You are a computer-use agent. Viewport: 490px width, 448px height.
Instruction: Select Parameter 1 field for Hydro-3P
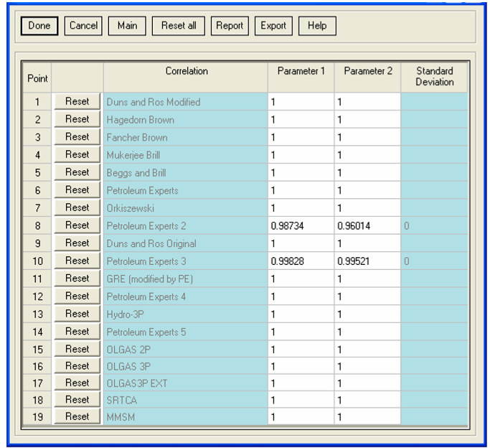tap(301, 314)
